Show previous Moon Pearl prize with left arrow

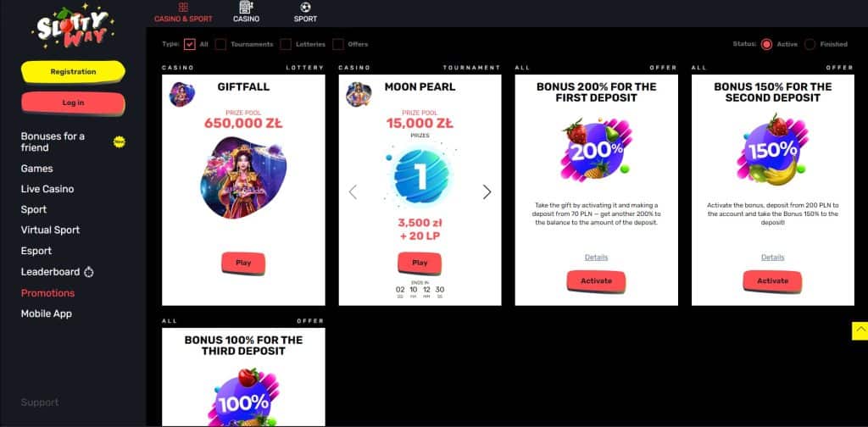point(353,192)
